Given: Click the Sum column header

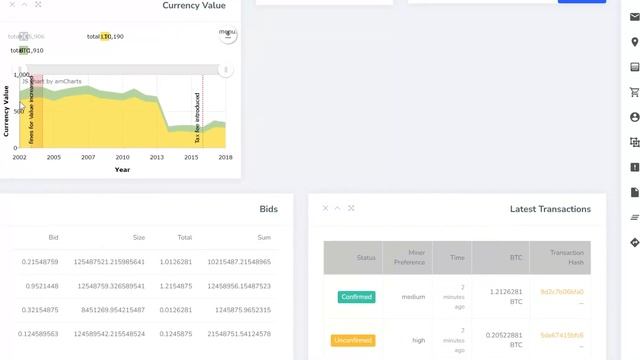Looking at the screenshot, I should (264, 238).
